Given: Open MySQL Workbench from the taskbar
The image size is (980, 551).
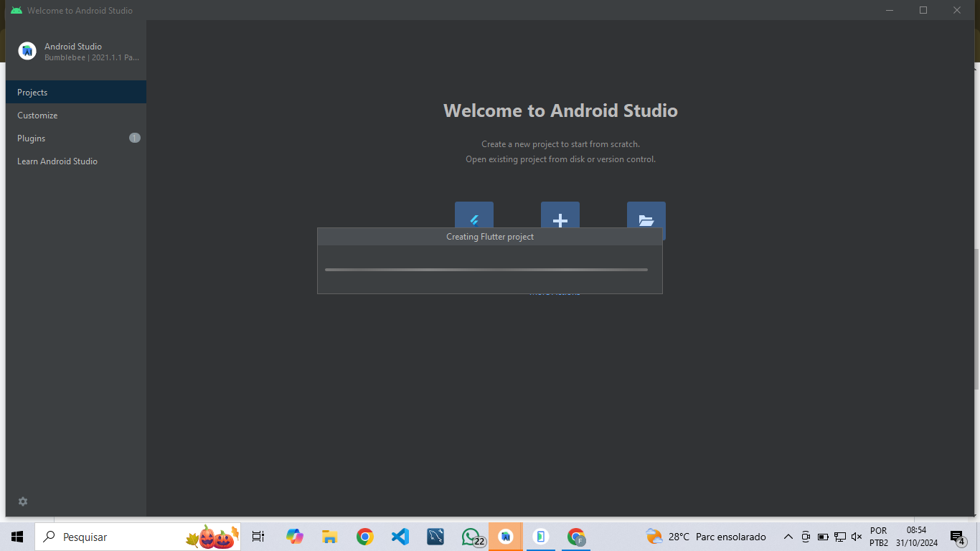Looking at the screenshot, I should pos(435,537).
